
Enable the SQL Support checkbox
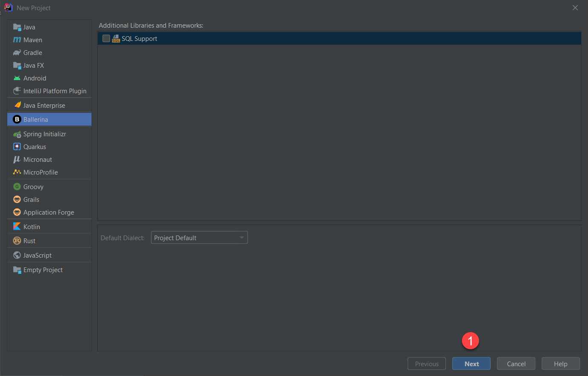click(x=106, y=38)
